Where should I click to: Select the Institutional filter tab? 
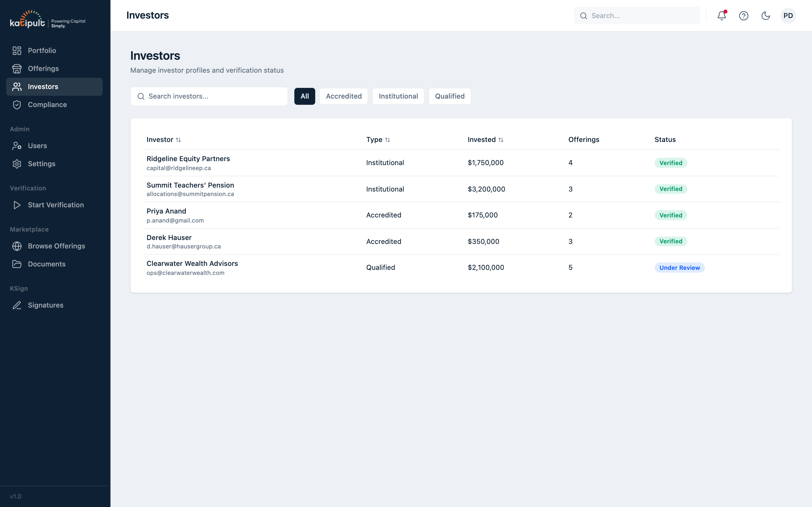click(398, 96)
